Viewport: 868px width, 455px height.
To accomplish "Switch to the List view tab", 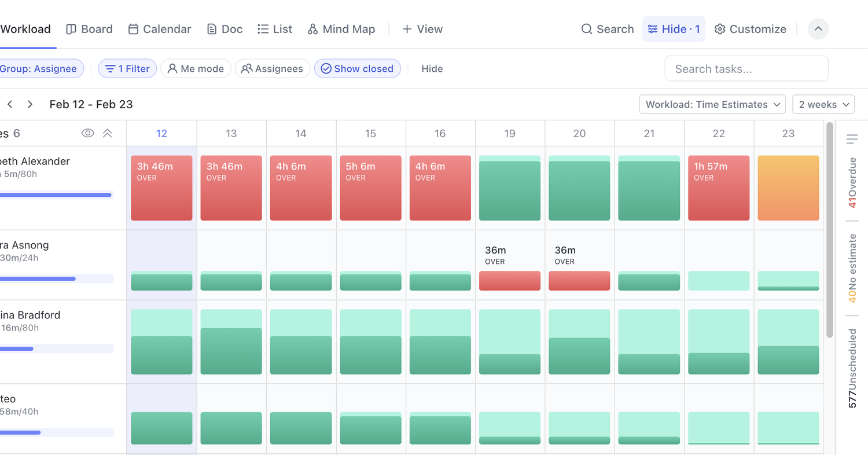I will [274, 29].
